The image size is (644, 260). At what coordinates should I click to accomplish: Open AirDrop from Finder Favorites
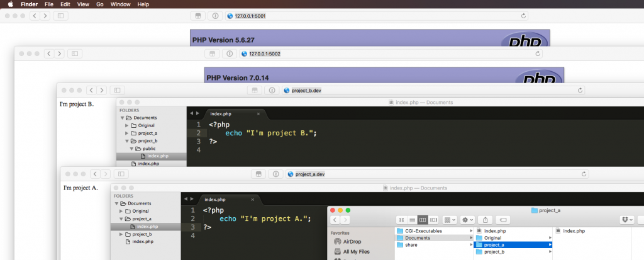[x=353, y=241]
